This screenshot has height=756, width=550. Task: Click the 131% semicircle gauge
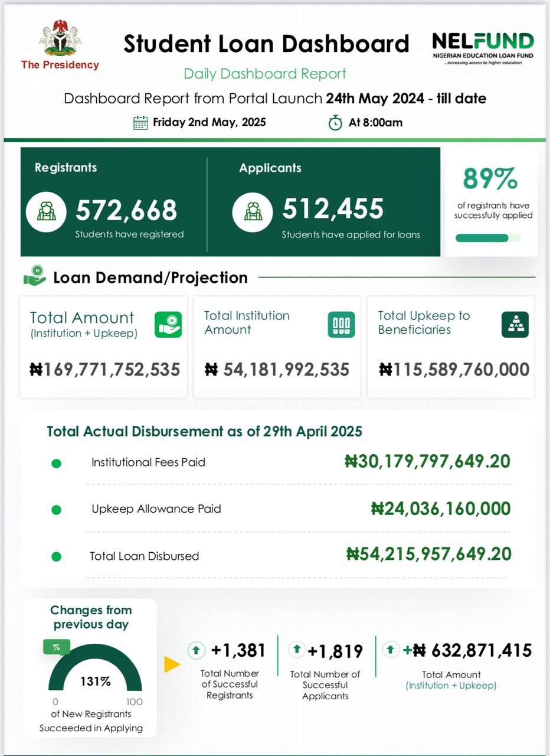click(95, 673)
